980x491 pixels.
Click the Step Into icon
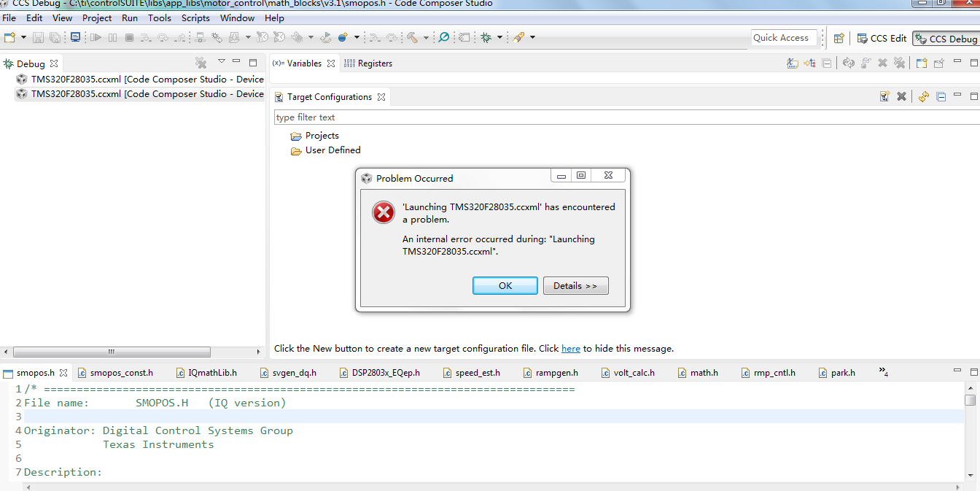pyautogui.click(x=146, y=37)
